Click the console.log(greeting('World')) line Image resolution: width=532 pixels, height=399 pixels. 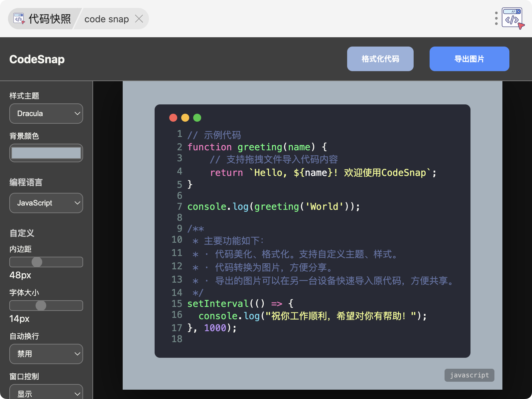(x=274, y=206)
